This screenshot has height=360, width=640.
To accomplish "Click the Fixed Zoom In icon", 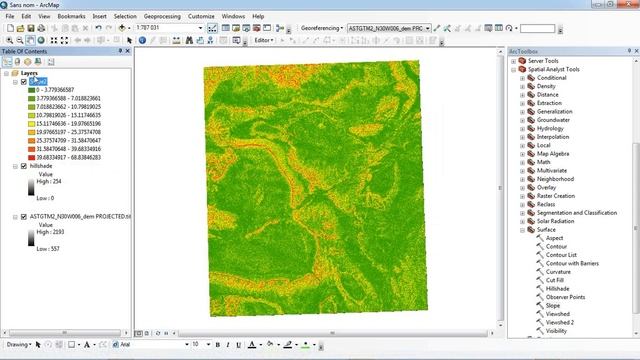I will click(x=53, y=40).
